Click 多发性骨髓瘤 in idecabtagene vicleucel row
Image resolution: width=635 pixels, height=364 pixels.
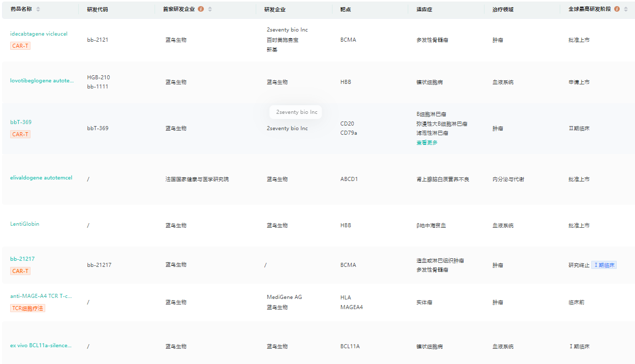pos(432,40)
